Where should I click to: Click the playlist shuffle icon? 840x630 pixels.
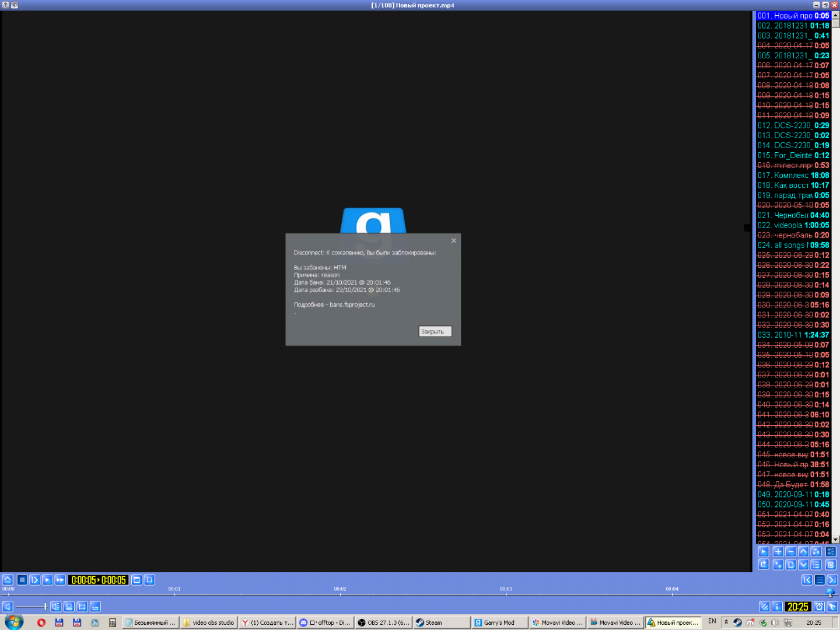816,552
